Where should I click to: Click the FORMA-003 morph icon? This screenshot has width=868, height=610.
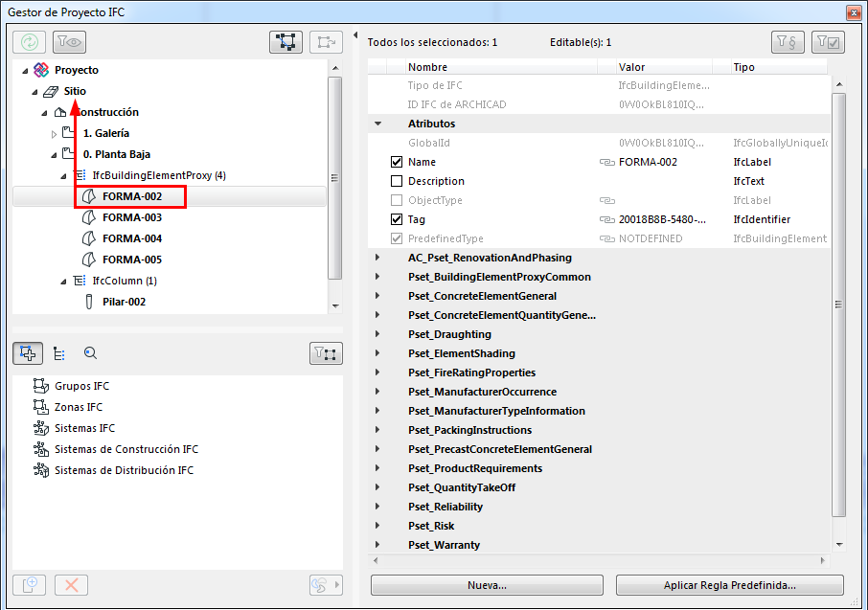click(88, 217)
